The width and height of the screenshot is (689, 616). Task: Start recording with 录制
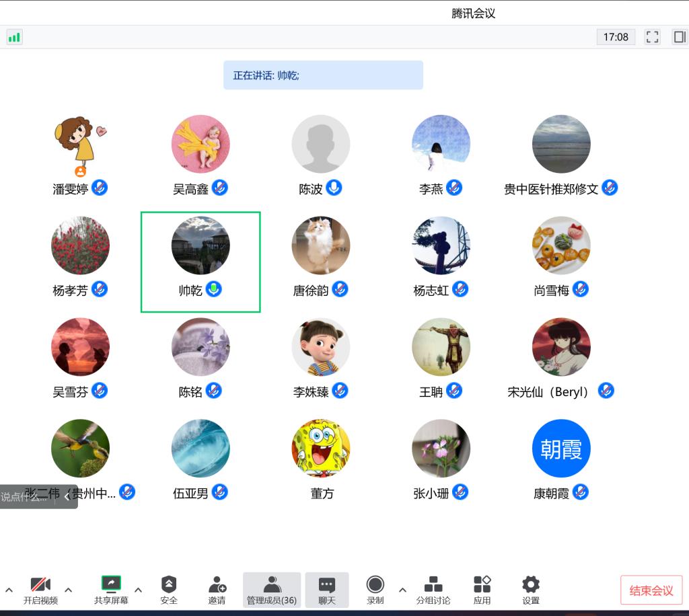(x=375, y=590)
